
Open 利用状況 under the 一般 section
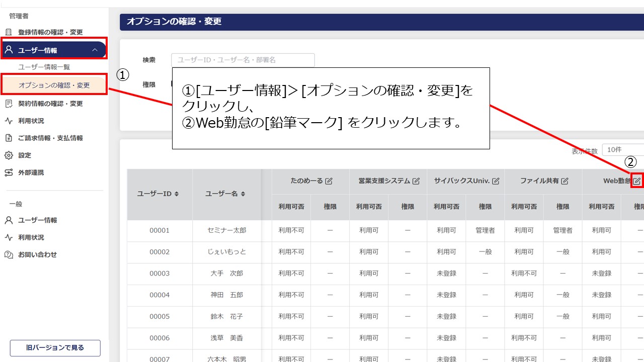click(31, 237)
